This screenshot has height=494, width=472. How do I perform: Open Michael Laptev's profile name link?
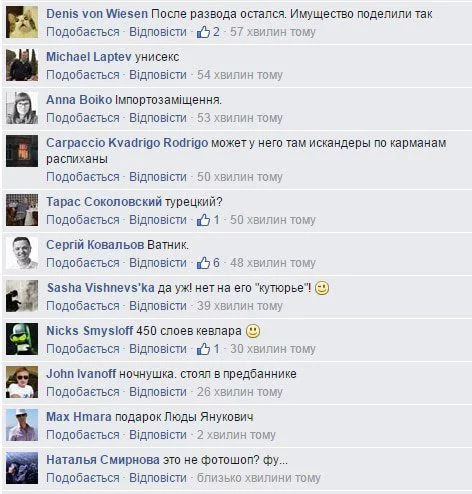coord(89,57)
